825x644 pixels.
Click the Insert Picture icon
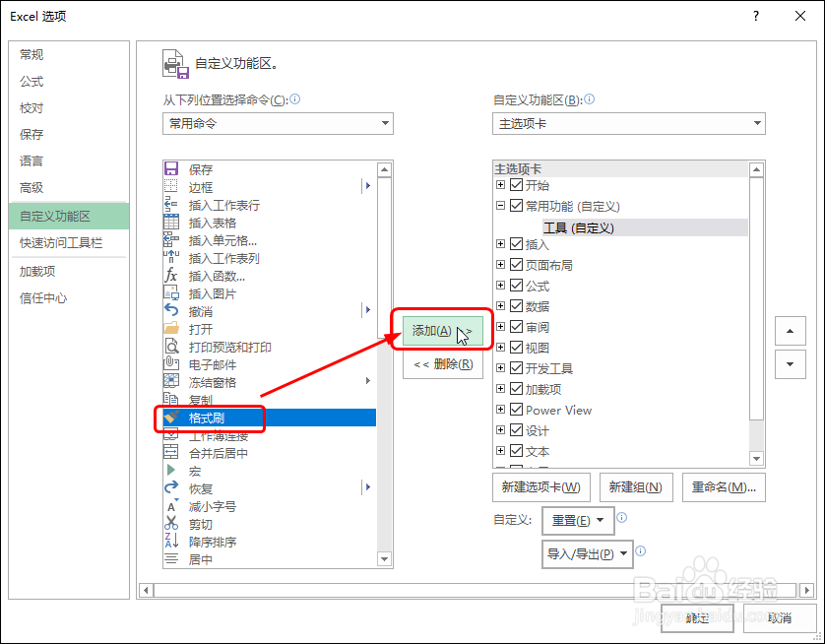(171, 293)
